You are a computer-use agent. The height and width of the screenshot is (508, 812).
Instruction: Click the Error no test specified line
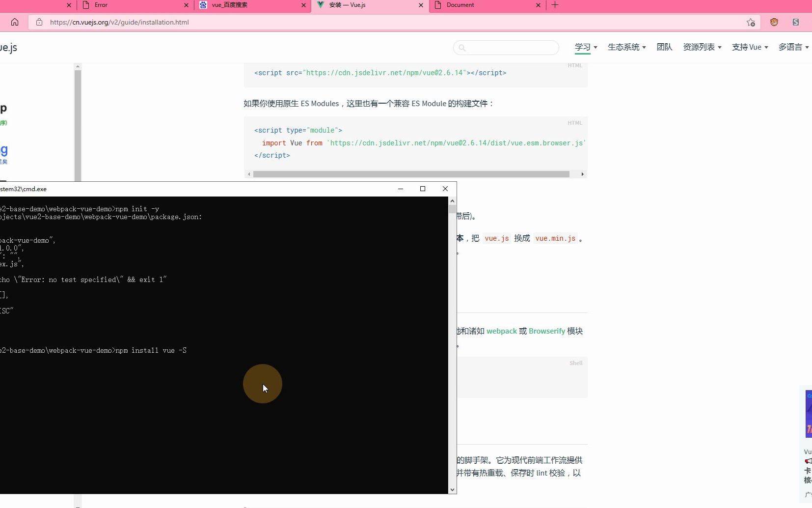[83, 280]
